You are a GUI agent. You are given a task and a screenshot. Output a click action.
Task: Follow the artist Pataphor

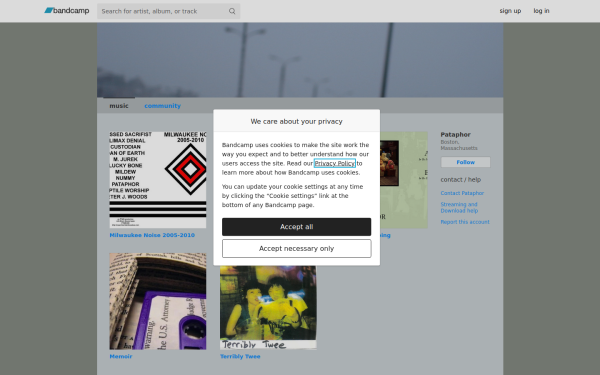point(465,162)
